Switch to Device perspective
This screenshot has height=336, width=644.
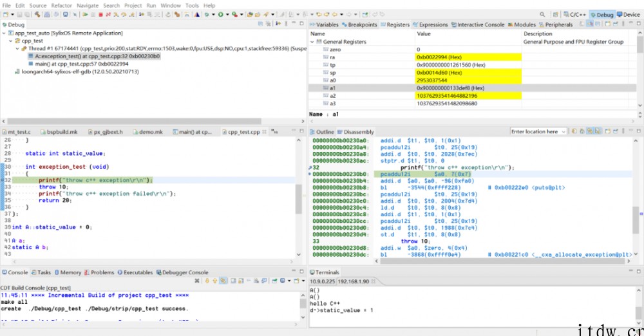pyautogui.click(x=629, y=14)
